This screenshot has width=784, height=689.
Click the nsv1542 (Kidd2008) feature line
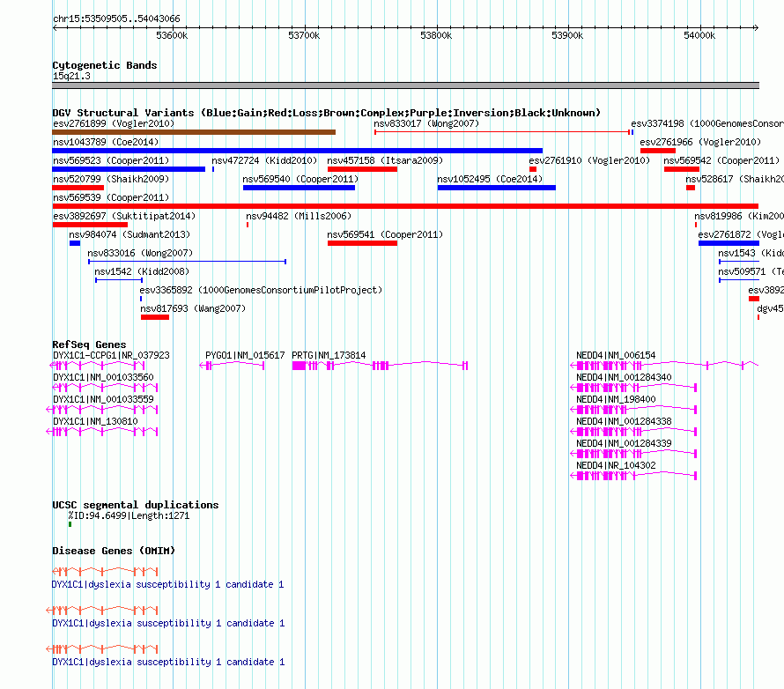tap(119, 280)
